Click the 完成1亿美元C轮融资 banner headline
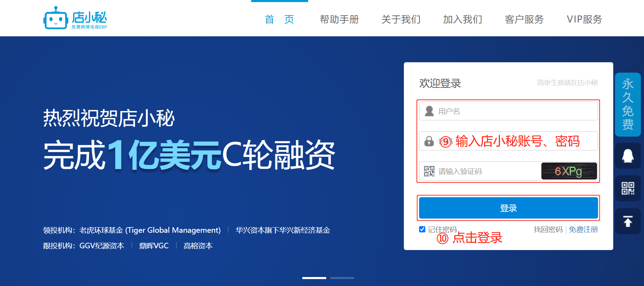This screenshot has width=644, height=286. click(189, 155)
